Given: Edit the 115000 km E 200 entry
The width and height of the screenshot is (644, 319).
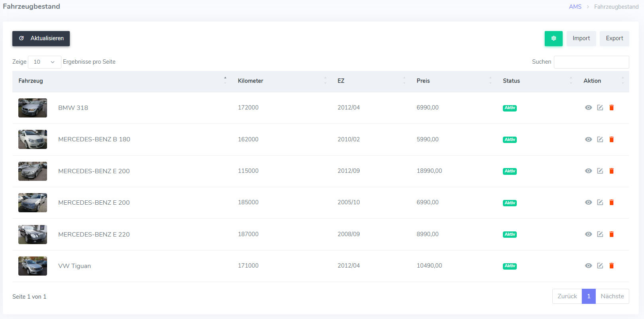Looking at the screenshot, I should [600, 171].
